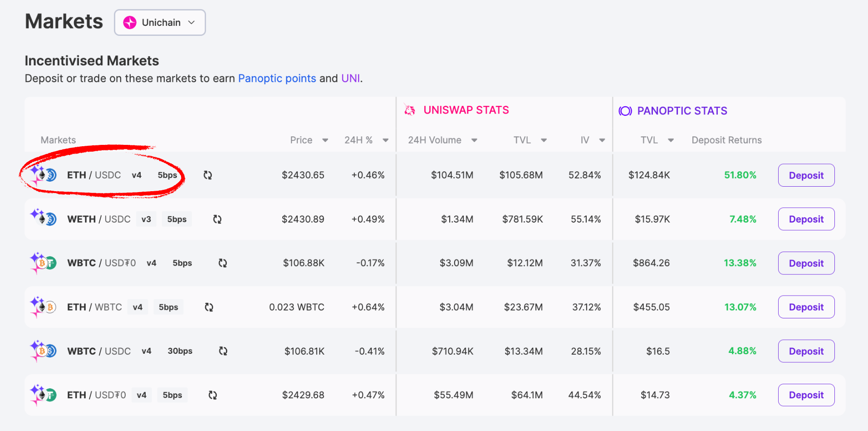Select the ETH / WBTC market name
868x431 pixels.
coord(94,307)
